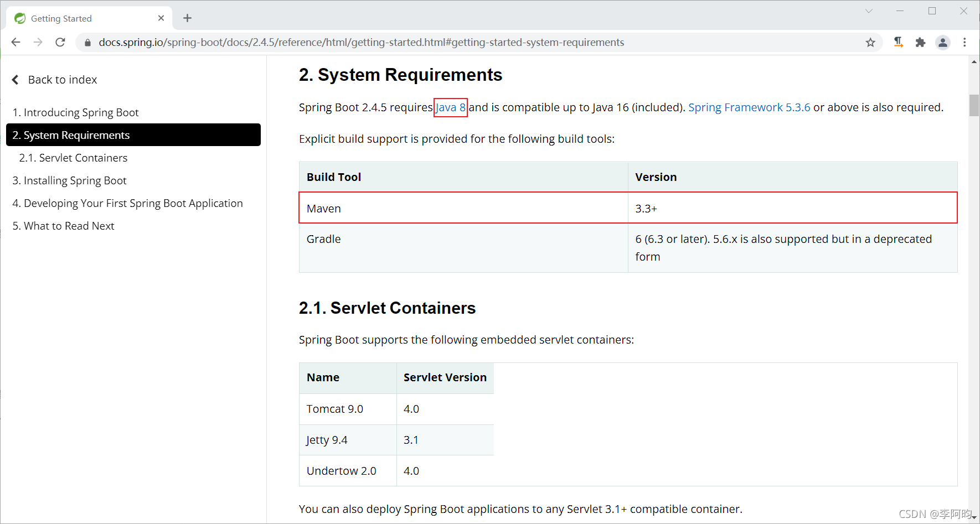980x524 pixels.
Task: Open a new browser tab
Action: (x=188, y=18)
